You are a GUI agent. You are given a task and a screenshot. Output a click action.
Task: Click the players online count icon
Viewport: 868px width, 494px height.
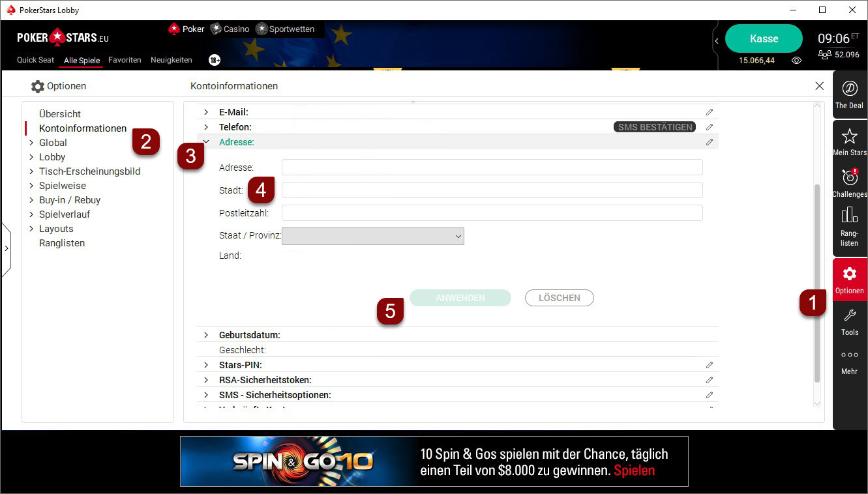[x=824, y=55]
